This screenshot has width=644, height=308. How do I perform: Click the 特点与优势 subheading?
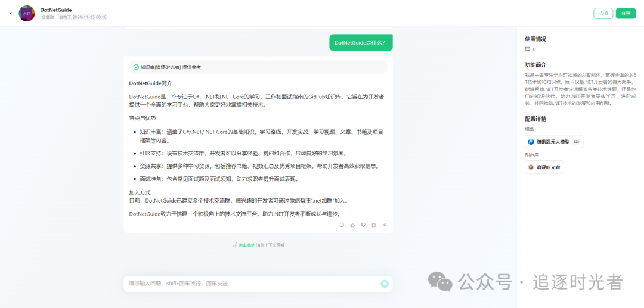[x=143, y=118]
